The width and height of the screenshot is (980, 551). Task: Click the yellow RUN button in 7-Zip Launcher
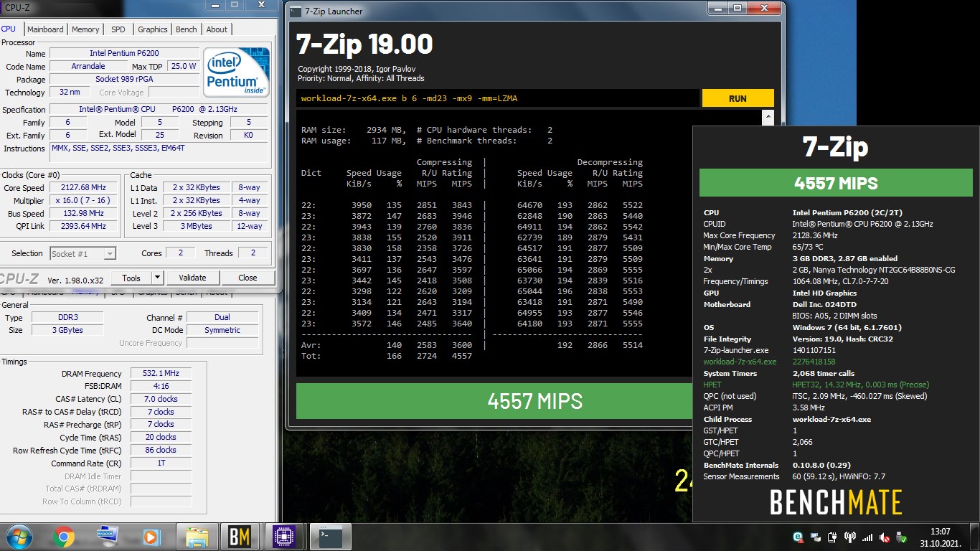738,98
